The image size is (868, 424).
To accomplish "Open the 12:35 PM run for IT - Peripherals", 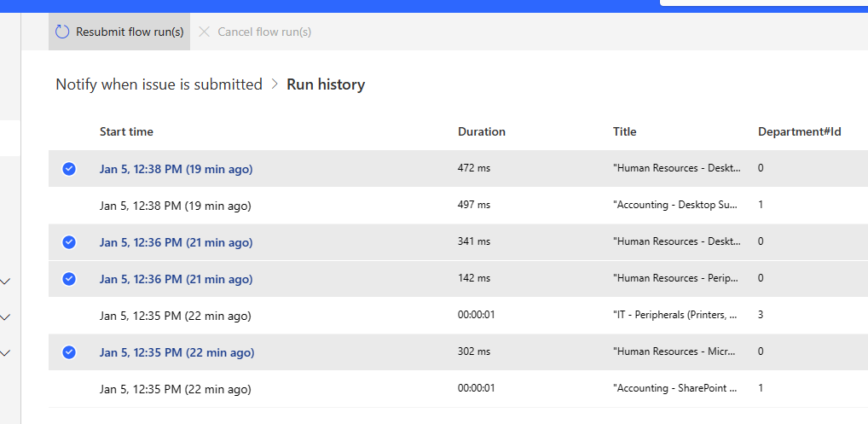I will coord(176,316).
